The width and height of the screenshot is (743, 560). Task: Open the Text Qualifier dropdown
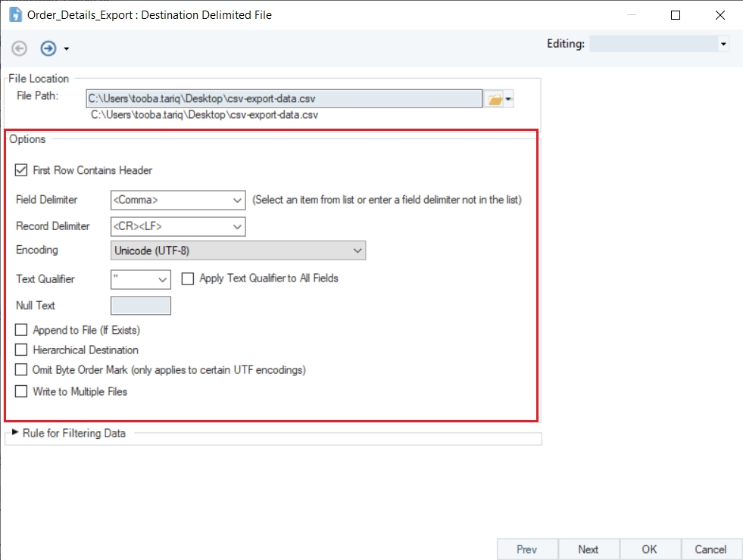tap(163, 279)
